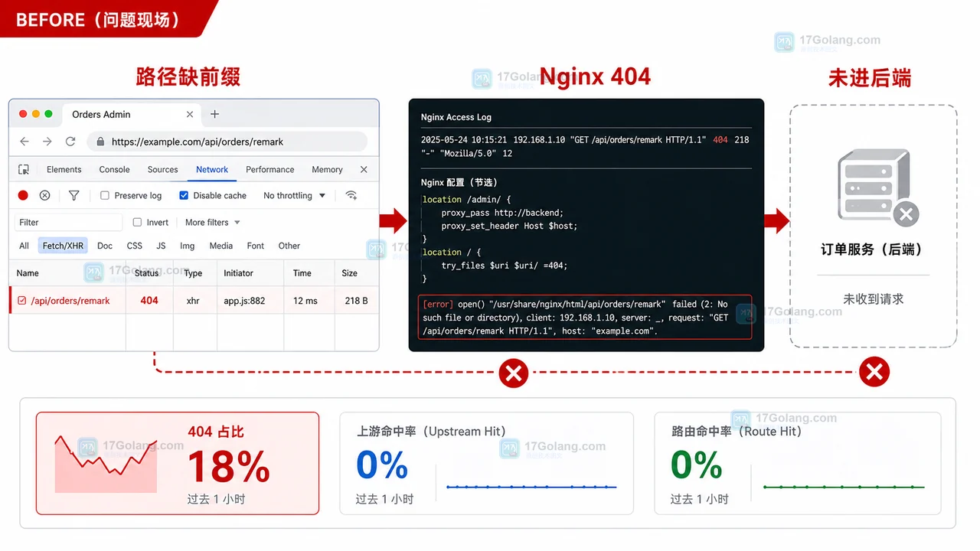Filter requests by Img
The height and width of the screenshot is (551, 980).
click(x=187, y=246)
